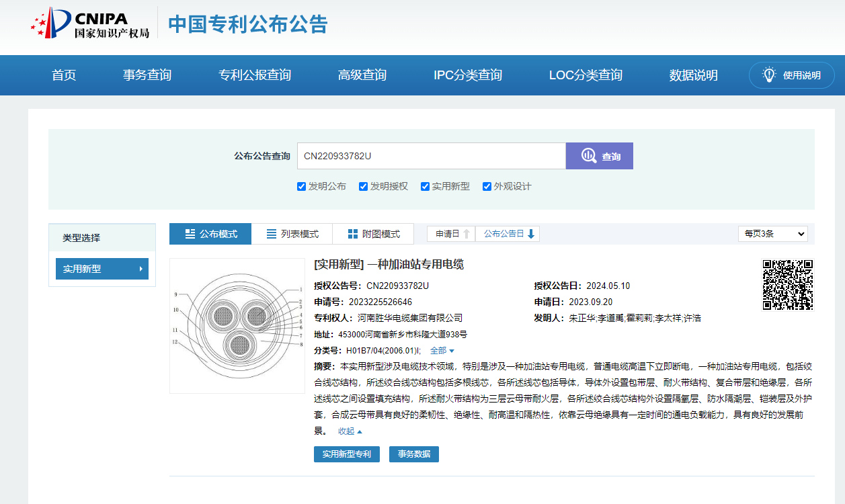
Task: Toggle the 实用新型 checkbox off
Action: click(426, 186)
